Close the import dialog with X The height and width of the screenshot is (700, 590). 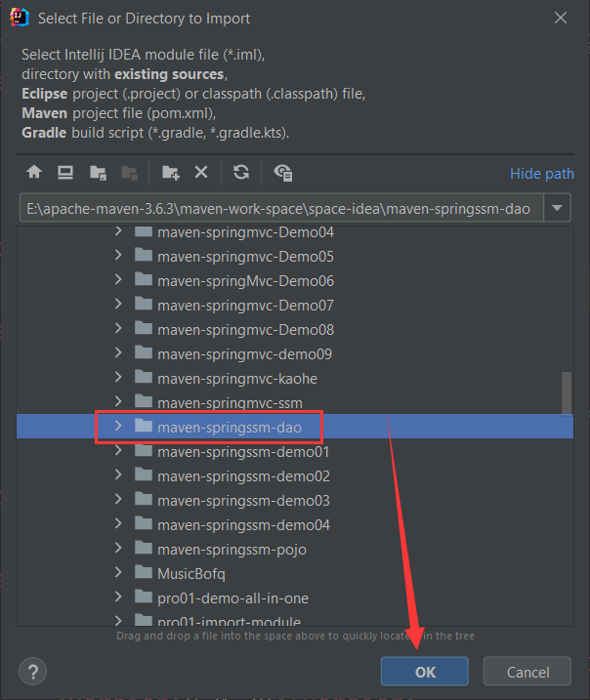pos(560,18)
